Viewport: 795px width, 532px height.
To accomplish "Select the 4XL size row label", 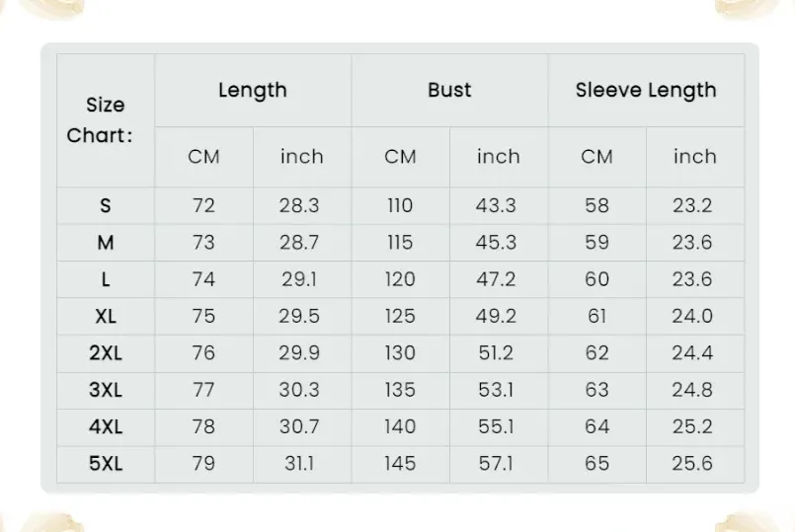I will (x=106, y=426).
